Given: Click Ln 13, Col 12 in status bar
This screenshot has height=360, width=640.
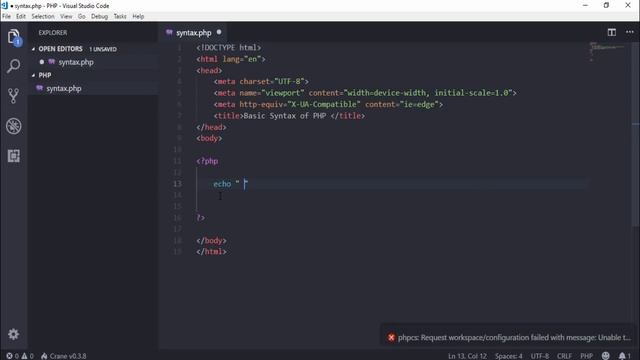Looking at the screenshot, I should (x=467, y=356).
